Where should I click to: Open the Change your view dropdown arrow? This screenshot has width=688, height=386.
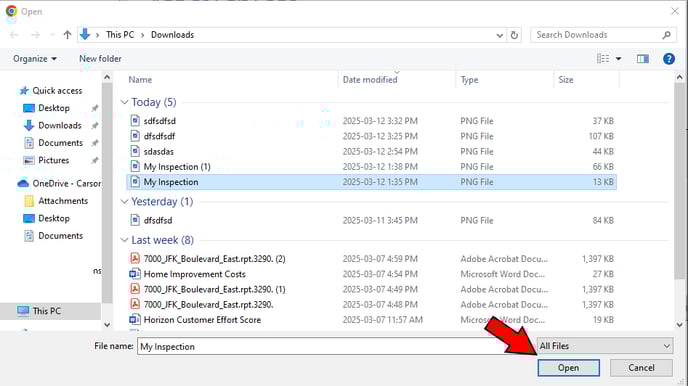(618, 58)
